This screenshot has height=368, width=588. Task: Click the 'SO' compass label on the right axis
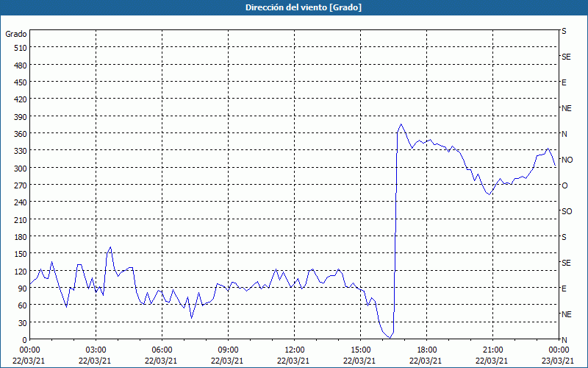pyautogui.click(x=567, y=211)
